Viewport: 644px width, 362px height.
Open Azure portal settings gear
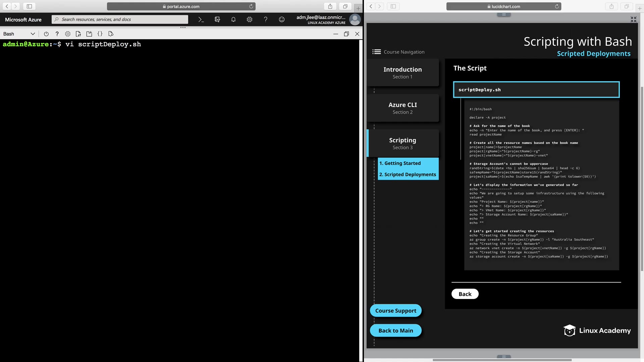[250, 20]
